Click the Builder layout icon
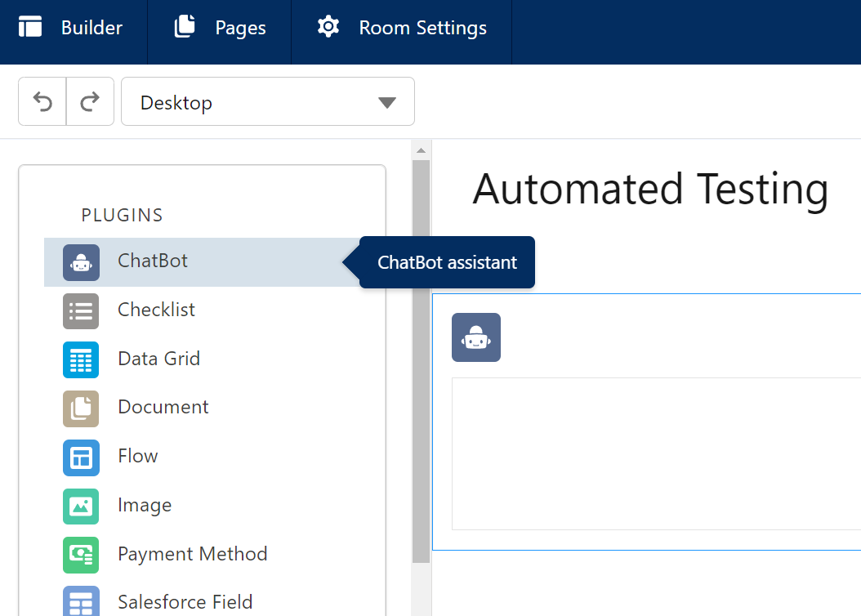This screenshot has width=861, height=616. click(x=30, y=26)
